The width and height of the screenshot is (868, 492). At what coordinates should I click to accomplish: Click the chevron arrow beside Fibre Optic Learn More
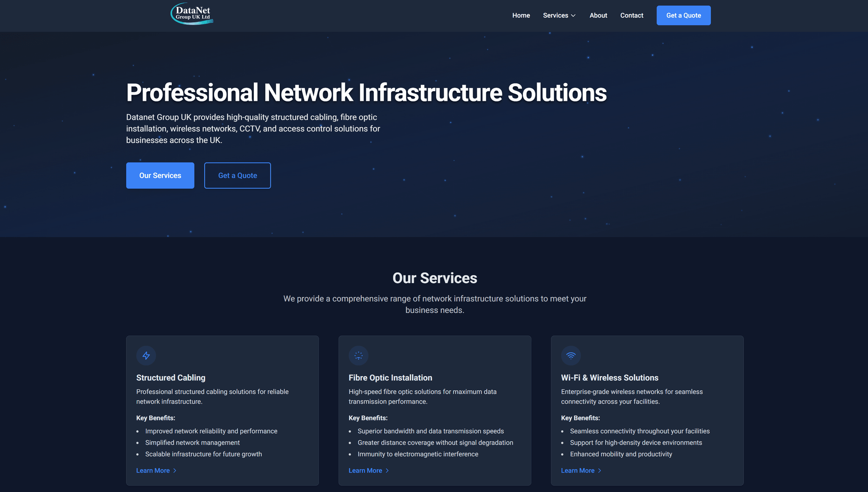click(387, 471)
